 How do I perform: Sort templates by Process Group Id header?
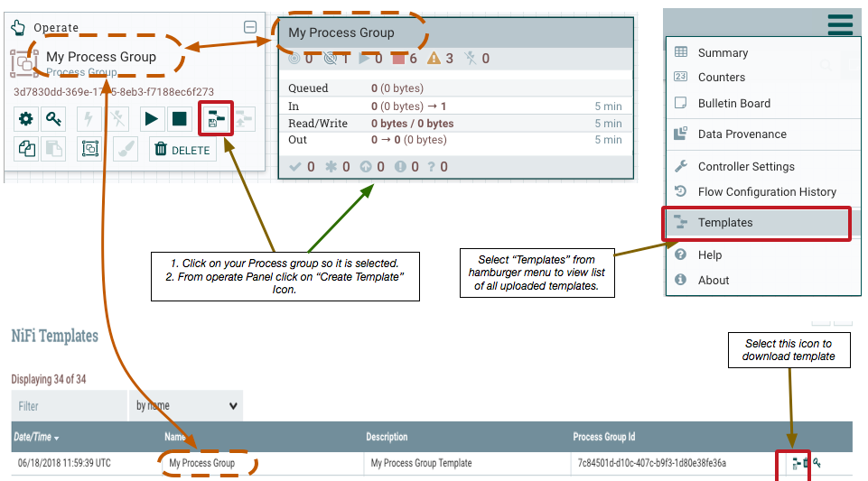(x=604, y=437)
